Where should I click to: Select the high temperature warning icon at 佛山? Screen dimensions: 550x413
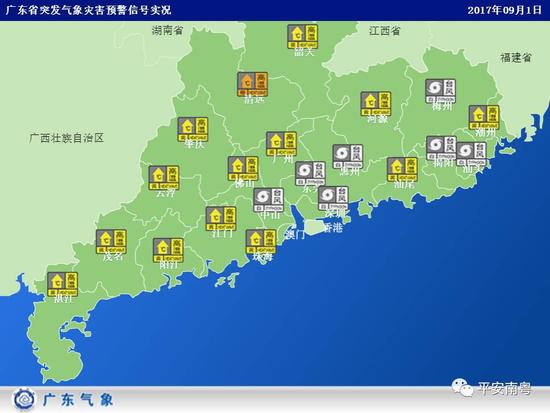[x=243, y=168]
